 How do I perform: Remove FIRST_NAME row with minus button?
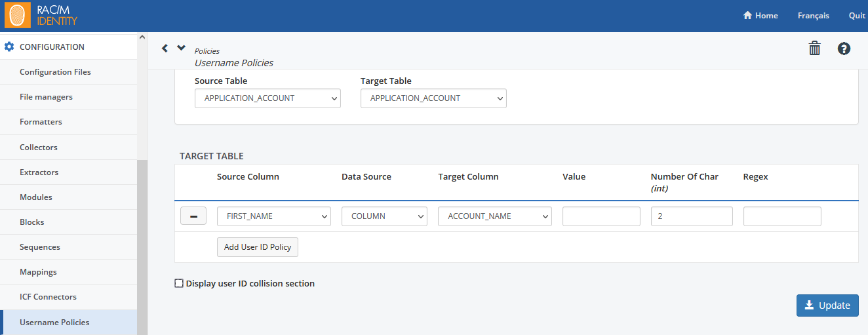193,216
